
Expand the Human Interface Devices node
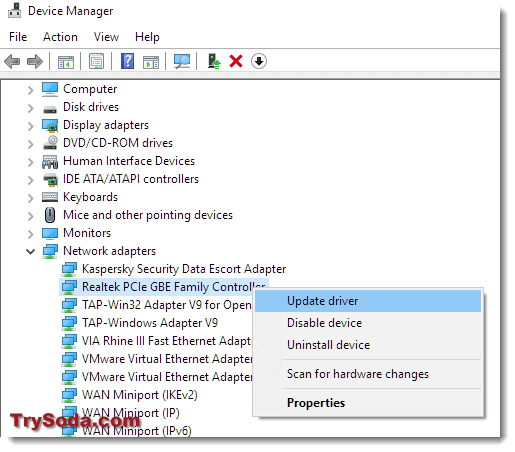[30, 162]
